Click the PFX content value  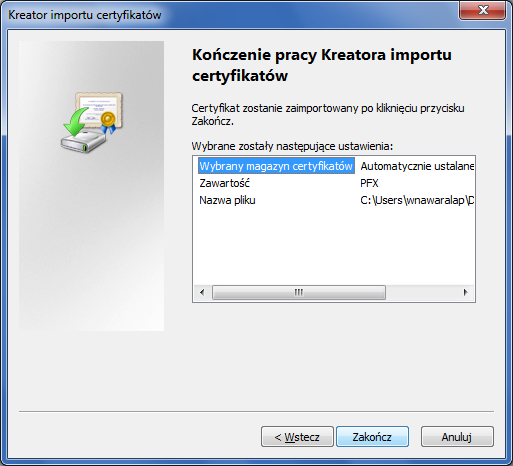coord(369,183)
